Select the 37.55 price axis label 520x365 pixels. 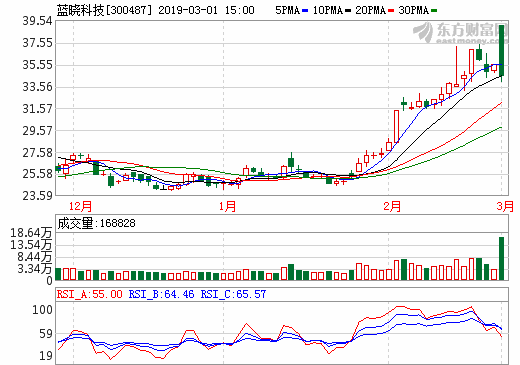(x=38, y=43)
